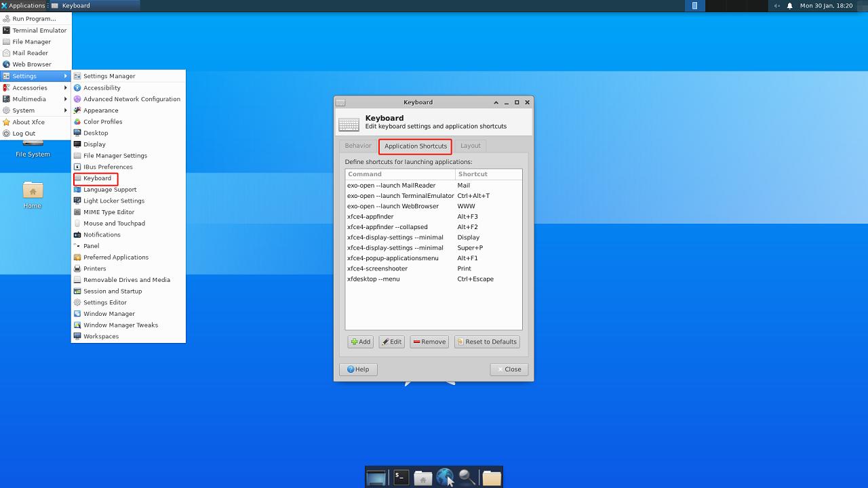Expand the Multimedia submenu
This screenshot has width=868, height=488.
click(35, 99)
